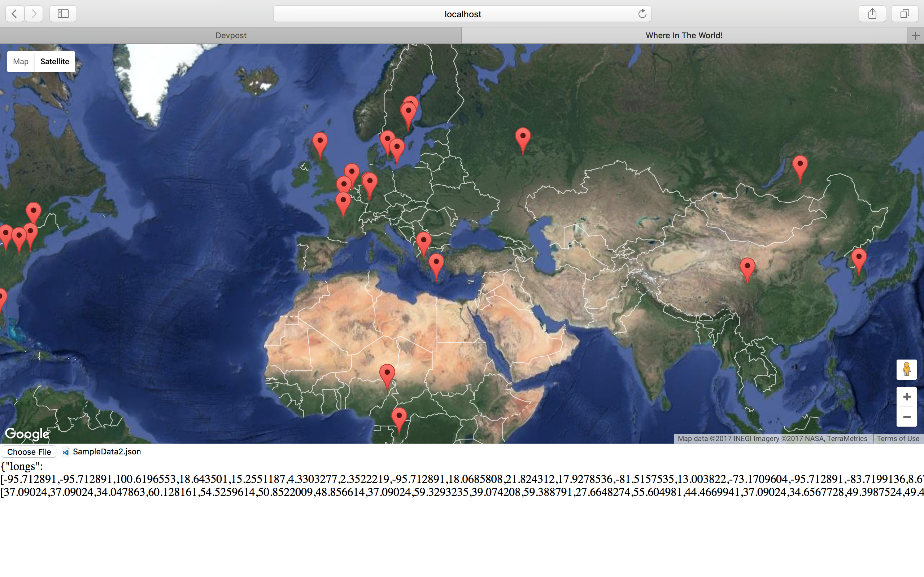The image size is (924, 577).
Task: Select the Street View pegman icon
Action: [906, 369]
